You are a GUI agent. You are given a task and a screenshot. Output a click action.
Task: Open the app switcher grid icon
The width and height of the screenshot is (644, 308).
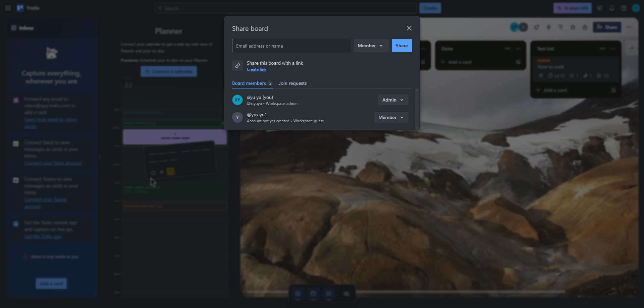(x=8, y=8)
